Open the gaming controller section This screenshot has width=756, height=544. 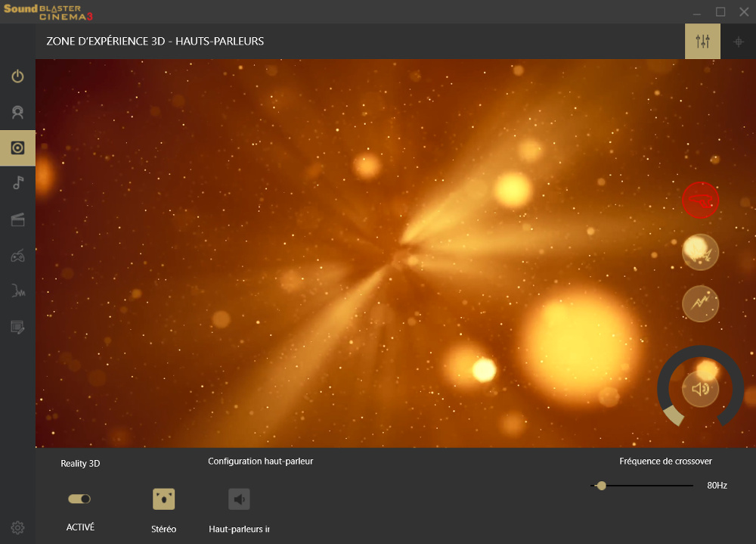tap(17, 256)
